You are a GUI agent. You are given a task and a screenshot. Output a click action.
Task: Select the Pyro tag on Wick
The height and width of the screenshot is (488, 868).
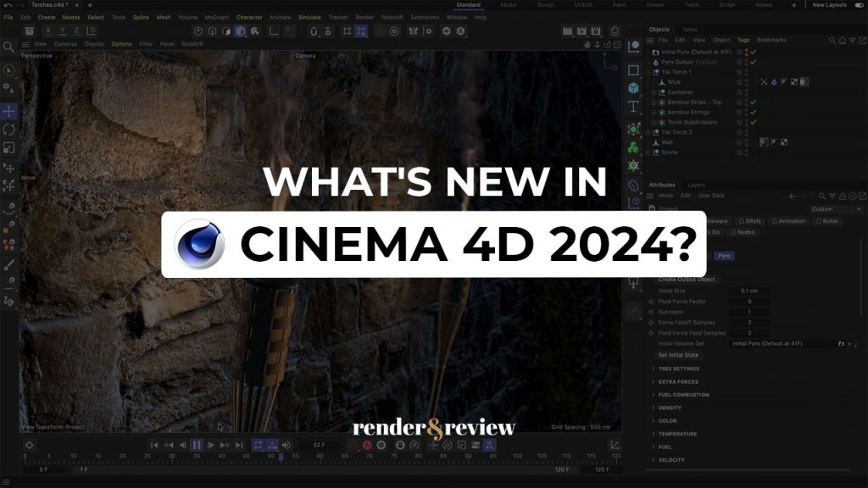[774, 82]
